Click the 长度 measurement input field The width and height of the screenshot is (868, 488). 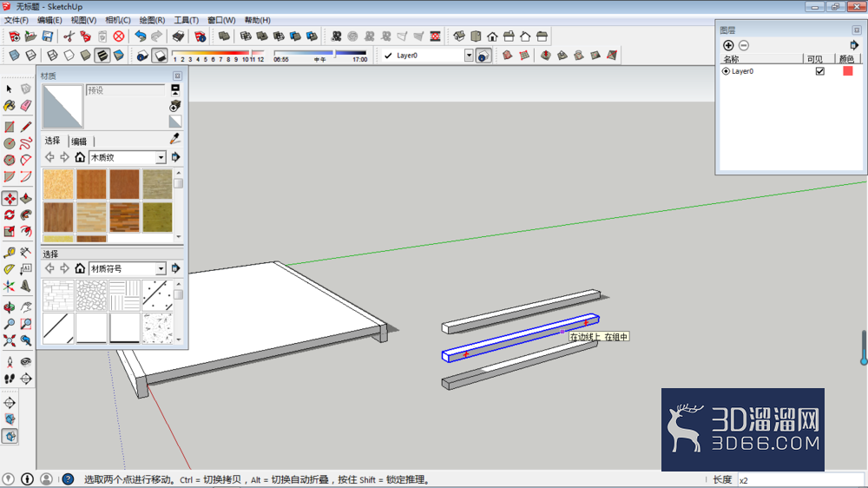click(800, 480)
